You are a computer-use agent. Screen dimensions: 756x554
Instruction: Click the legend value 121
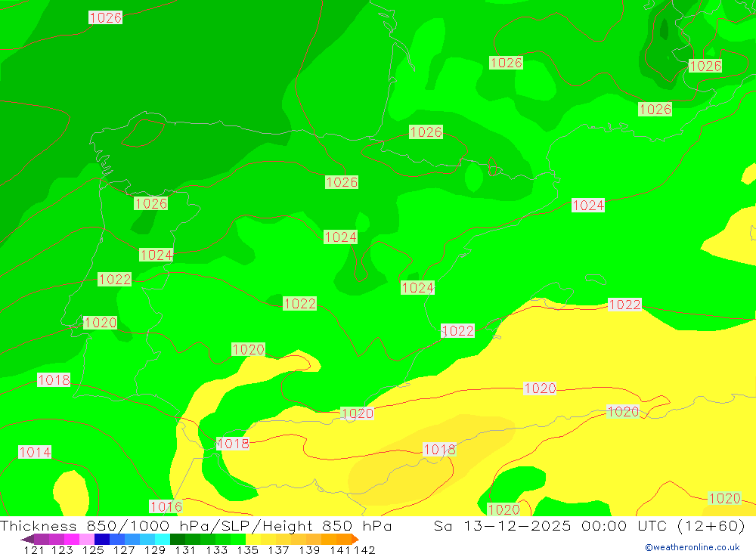point(34,549)
